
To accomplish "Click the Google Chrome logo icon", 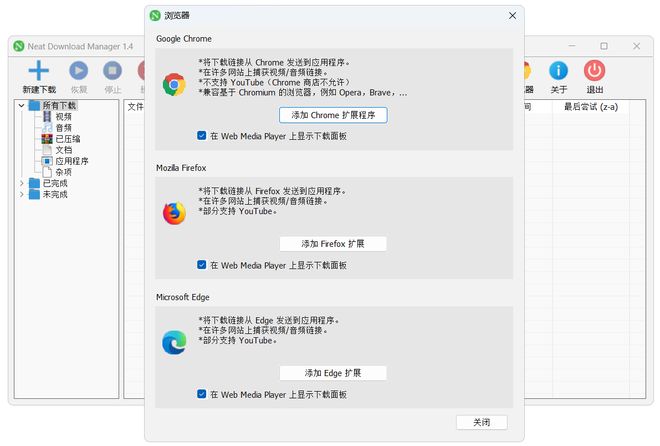I will click(174, 84).
